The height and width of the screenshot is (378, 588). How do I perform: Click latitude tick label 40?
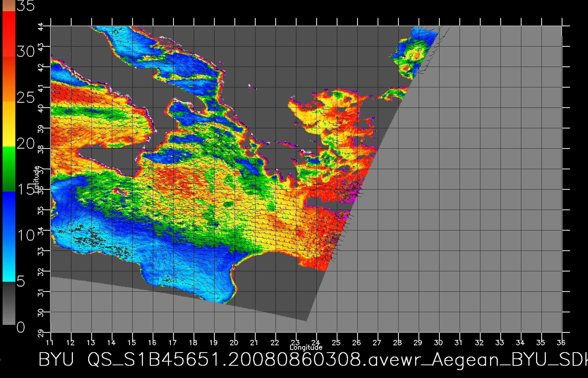[x=41, y=109]
